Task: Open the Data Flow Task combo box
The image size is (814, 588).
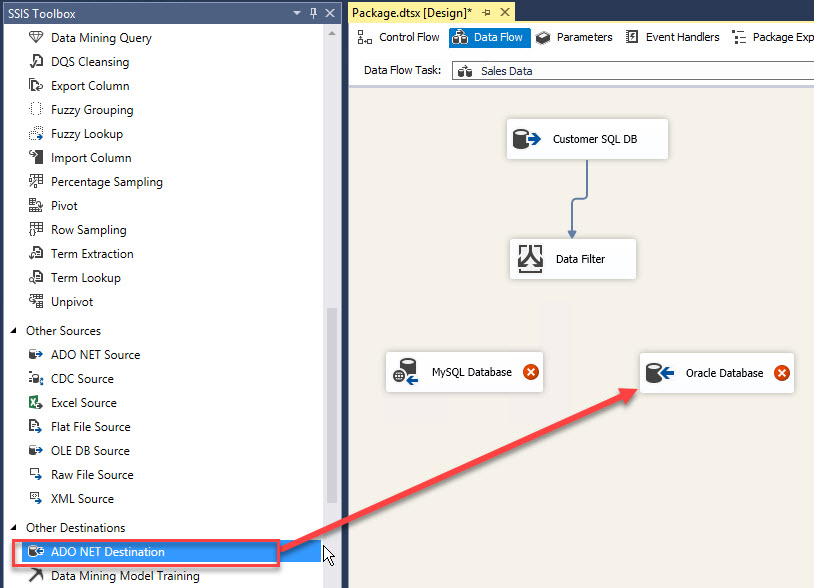Action: 633,71
